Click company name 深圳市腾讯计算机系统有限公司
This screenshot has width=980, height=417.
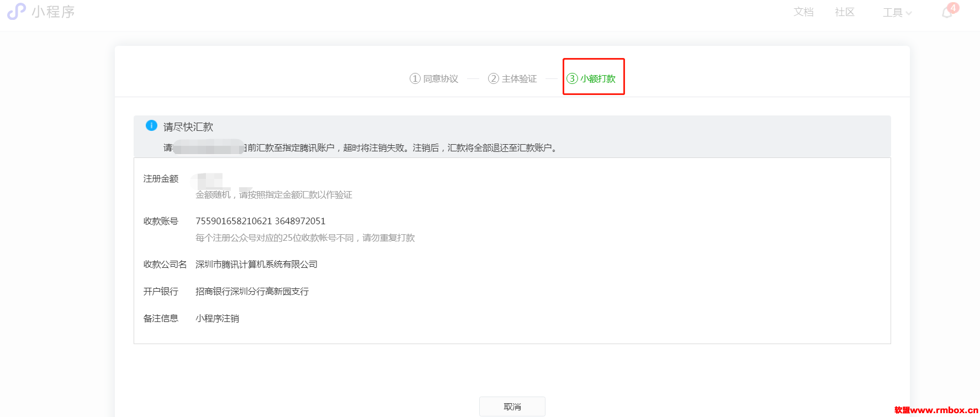click(257, 264)
